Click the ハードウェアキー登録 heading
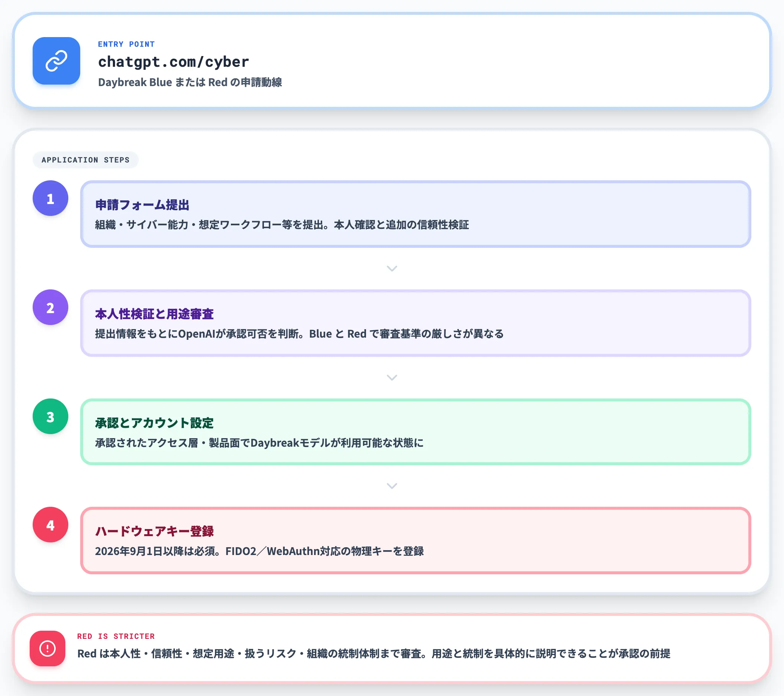The width and height of the screenshot is (784, 696). [154, 531]
